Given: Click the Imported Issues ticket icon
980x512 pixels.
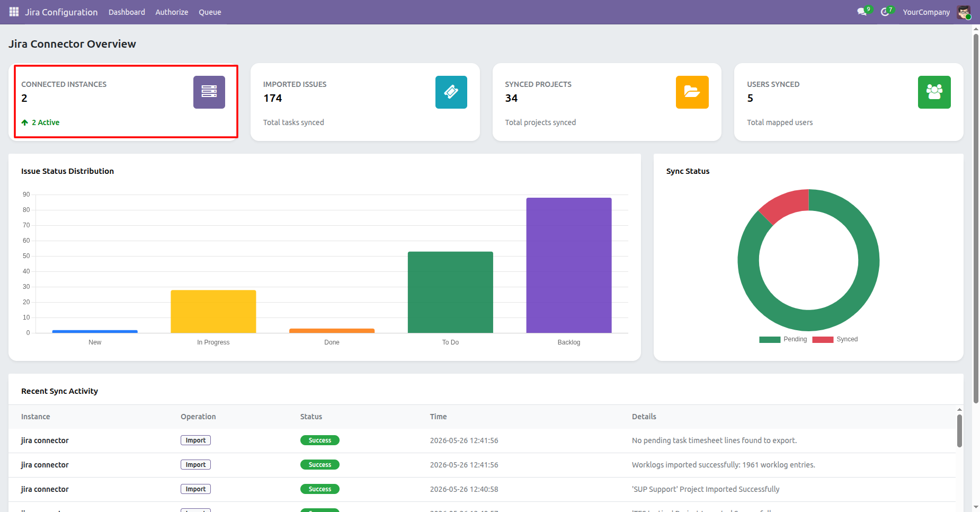Looking at the screenshot, I should tap(451, 92).
